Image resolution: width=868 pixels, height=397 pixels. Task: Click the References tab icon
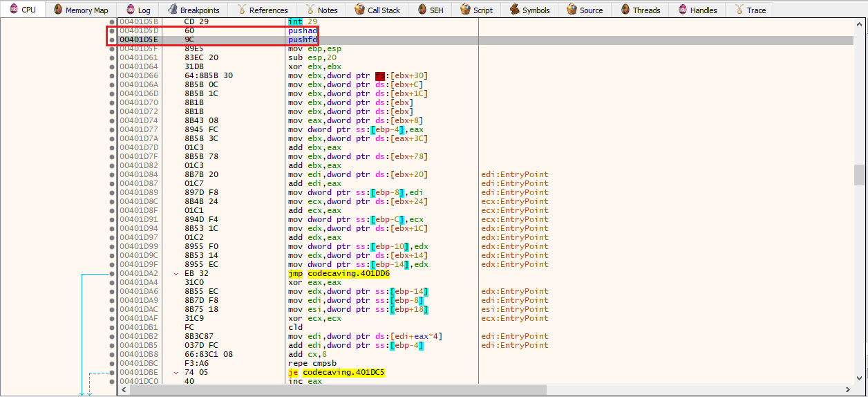[241, 10]
